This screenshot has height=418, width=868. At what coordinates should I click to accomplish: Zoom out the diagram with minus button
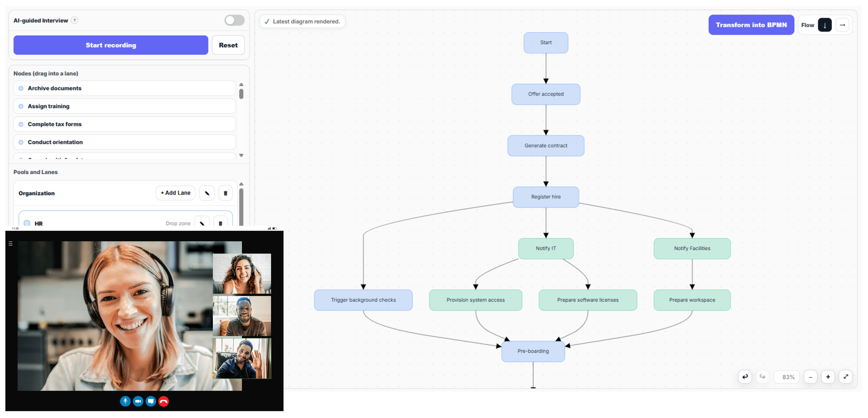[x=810, y=377]
